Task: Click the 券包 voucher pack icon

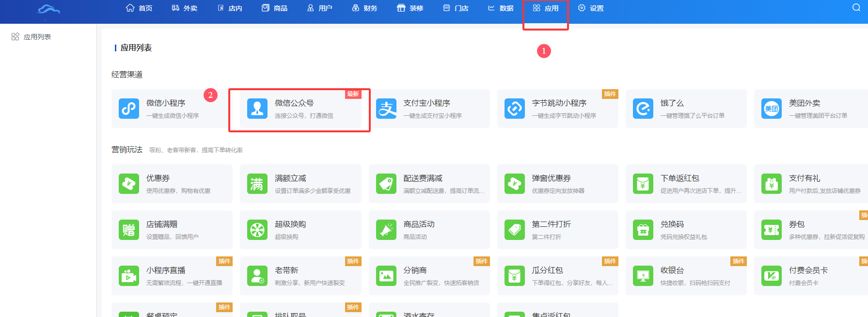Action: pyautogui.click(x=772, y=230)
